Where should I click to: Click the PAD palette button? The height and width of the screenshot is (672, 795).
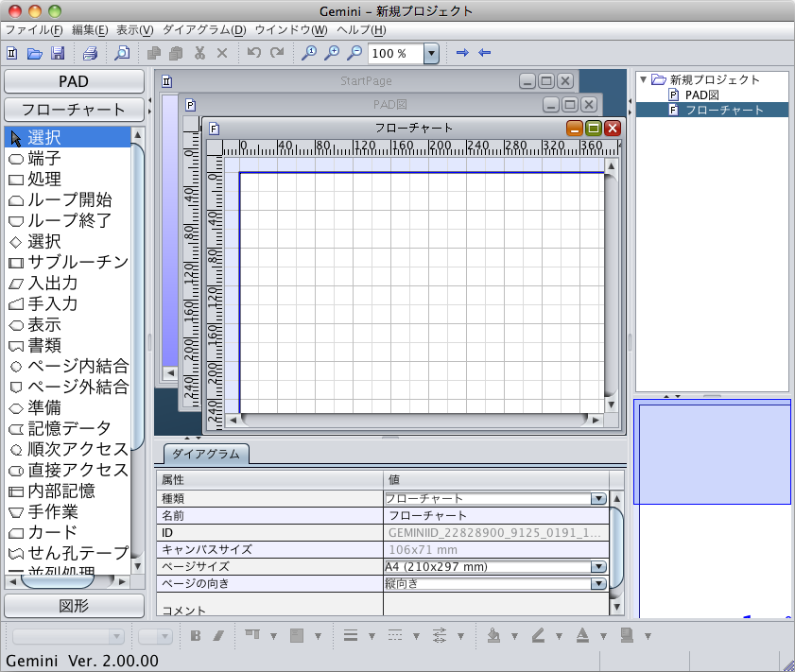click(x=74, y=81)
